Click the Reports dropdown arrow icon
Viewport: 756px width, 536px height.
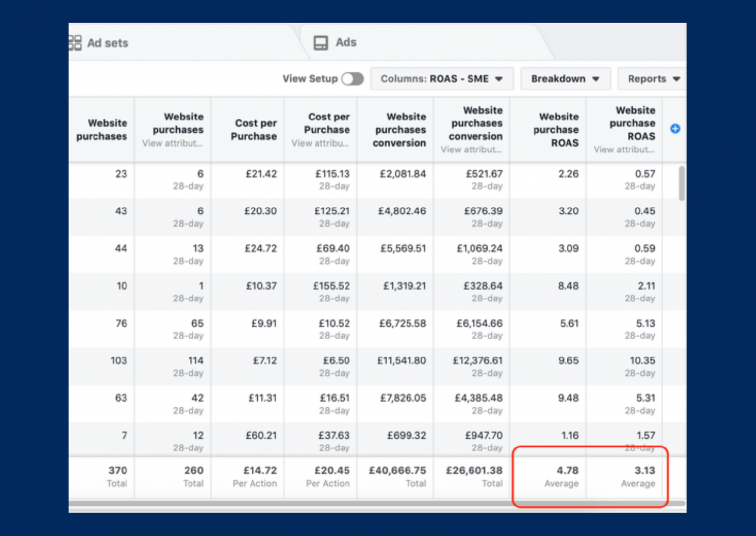click(676, 79)
